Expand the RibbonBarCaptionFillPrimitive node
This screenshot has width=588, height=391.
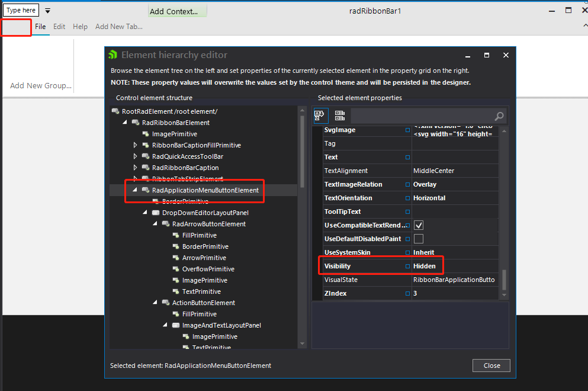pyautogui.click(x=136, y=145)
